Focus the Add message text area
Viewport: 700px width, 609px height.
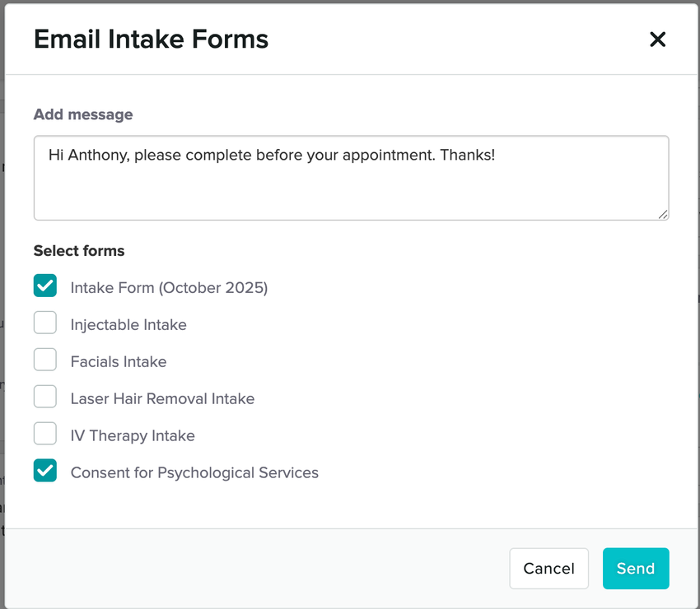point(351,185)
